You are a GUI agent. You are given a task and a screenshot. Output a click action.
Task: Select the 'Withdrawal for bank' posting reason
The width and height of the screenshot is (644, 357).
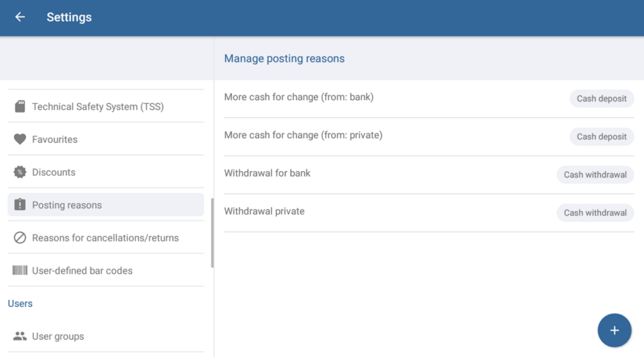(267, 173)
